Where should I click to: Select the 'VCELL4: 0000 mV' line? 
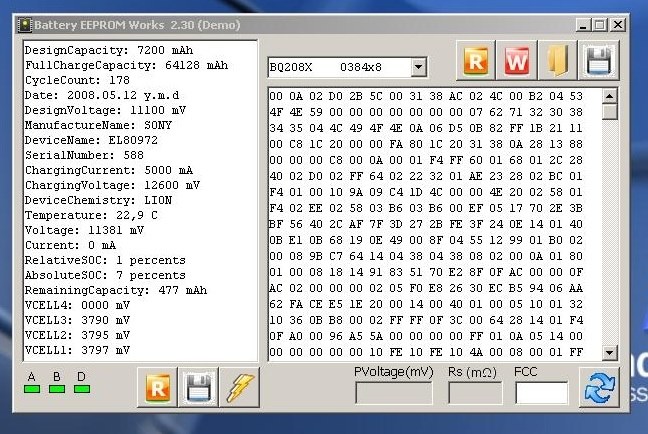[77, 305]
